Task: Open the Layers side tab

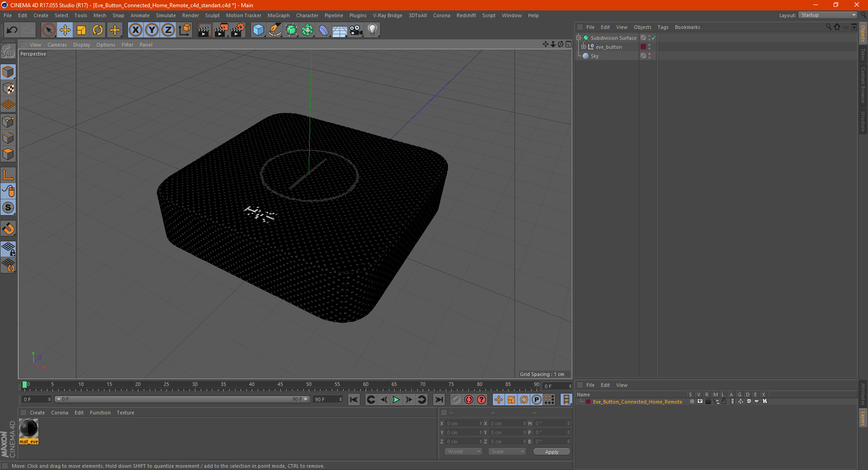Action: (x=863, y=418)
